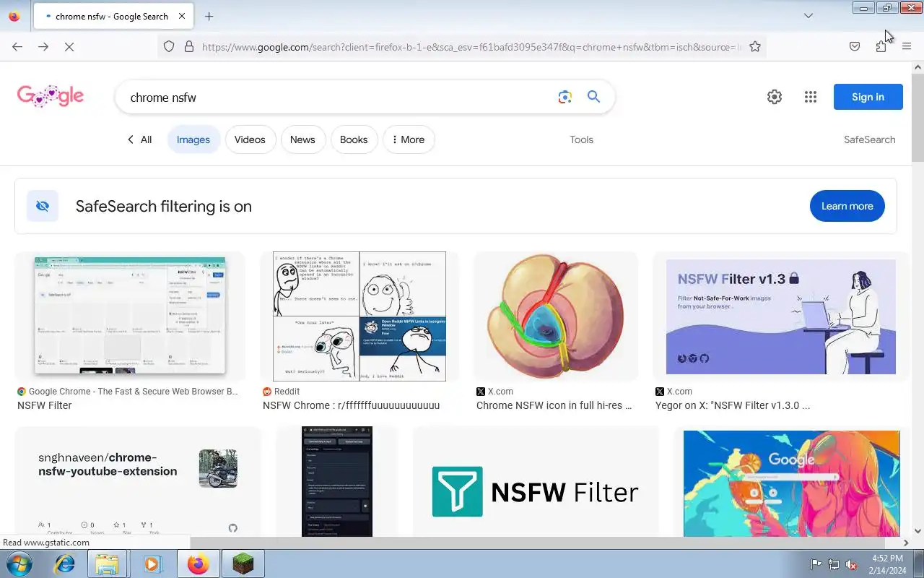Click 'Chrome NSFW icon in full hi-res' title
Viewport: 924px width, 578px height.
click(x=554, y=405)
